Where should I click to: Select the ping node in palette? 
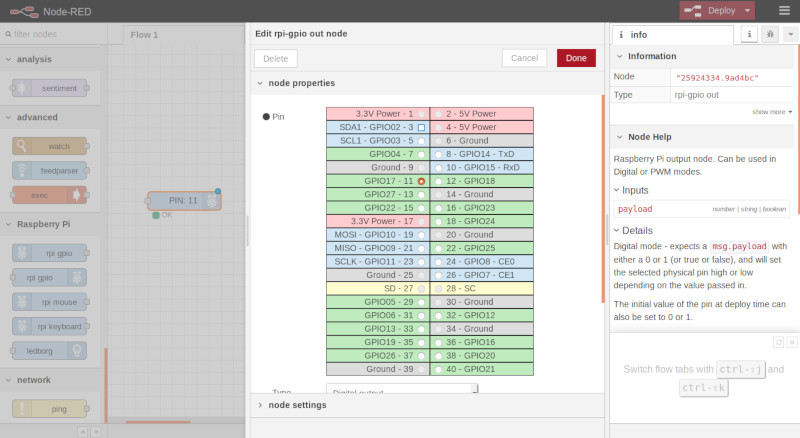pos(49,409)
